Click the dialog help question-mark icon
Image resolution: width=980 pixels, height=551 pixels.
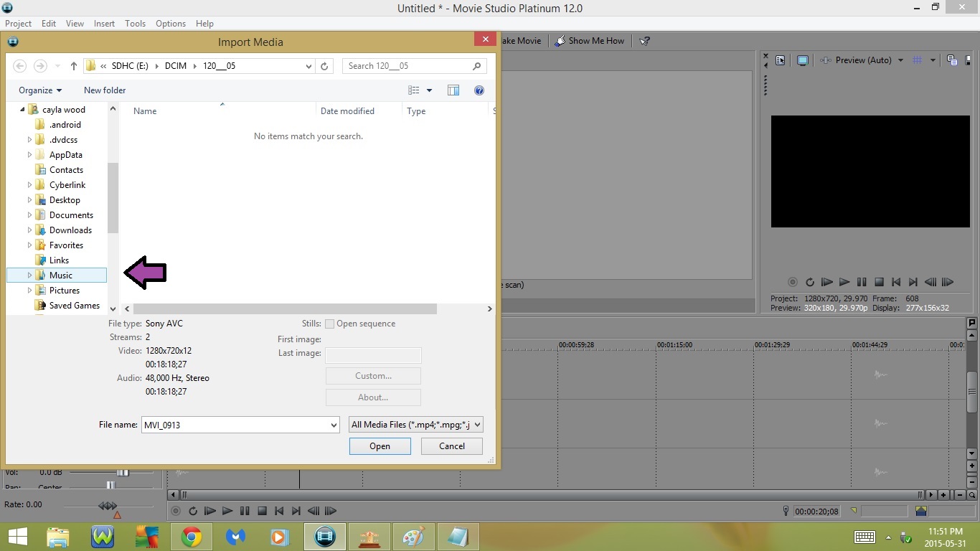(x=479, y=90)
